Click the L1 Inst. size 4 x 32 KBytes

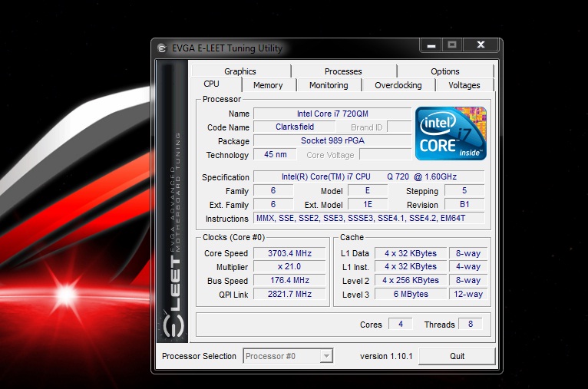tap(411, 266)
